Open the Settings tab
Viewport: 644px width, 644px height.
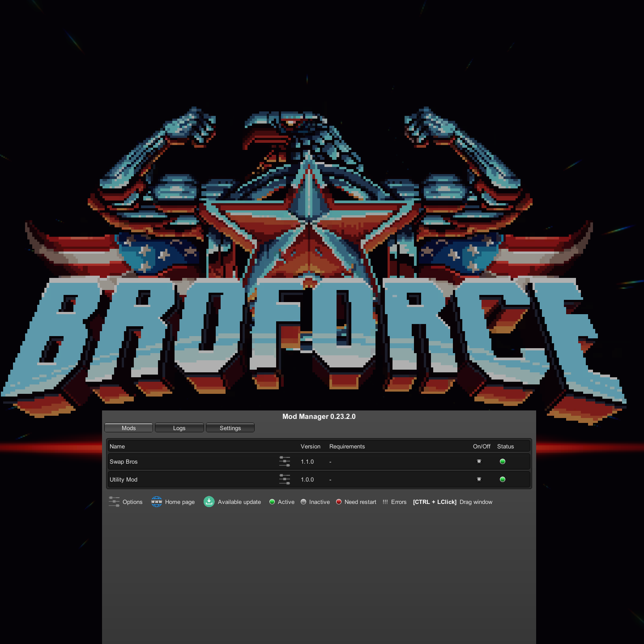[230, 428]
